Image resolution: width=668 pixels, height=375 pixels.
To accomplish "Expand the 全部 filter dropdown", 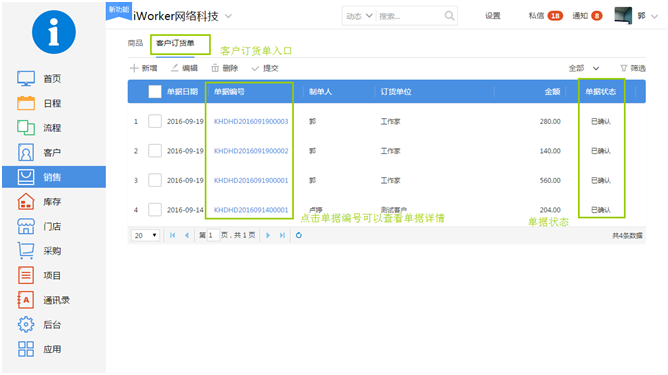I will [x=584, y=68].
